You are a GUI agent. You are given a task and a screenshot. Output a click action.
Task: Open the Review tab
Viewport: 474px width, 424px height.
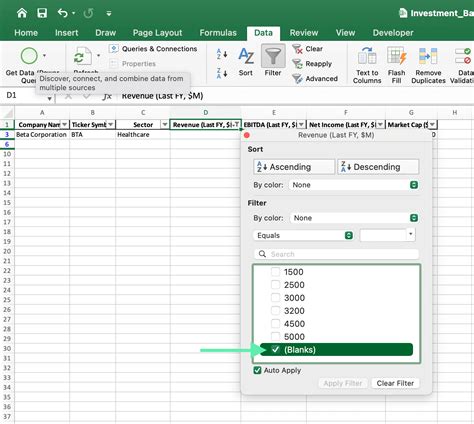[304, 33]
